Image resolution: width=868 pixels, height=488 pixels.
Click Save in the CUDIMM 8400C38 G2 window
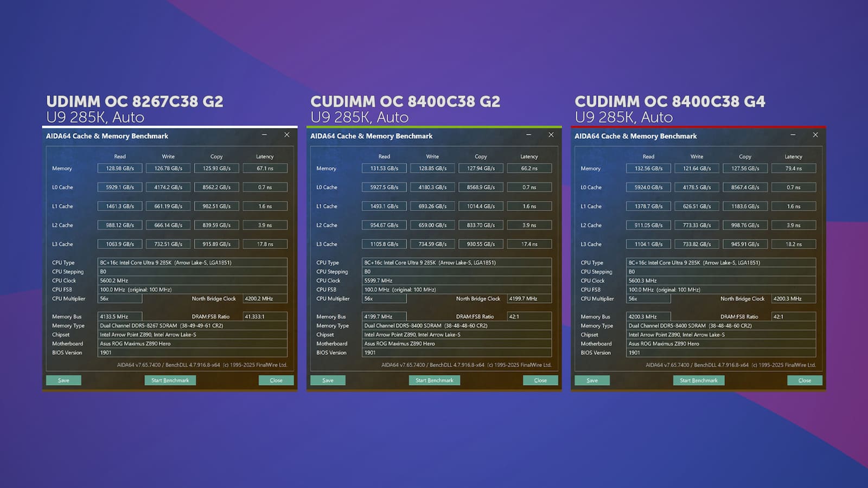point(328,380)
